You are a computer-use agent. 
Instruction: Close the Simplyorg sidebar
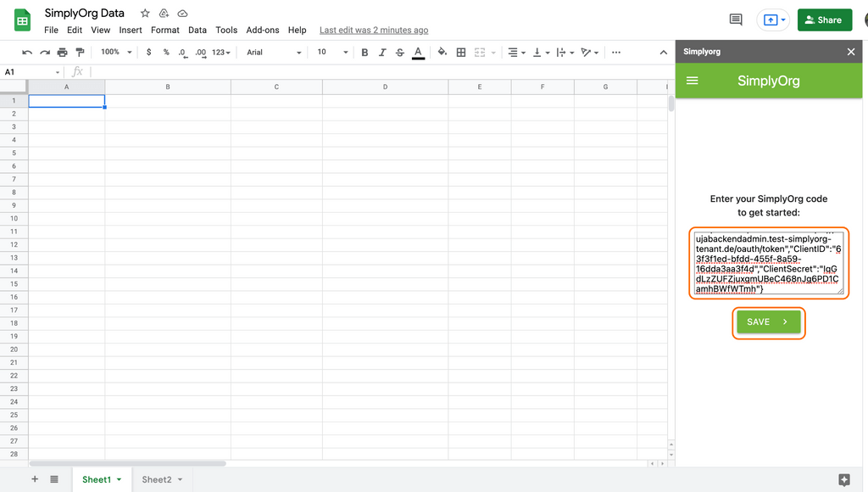tap(851, 52)
